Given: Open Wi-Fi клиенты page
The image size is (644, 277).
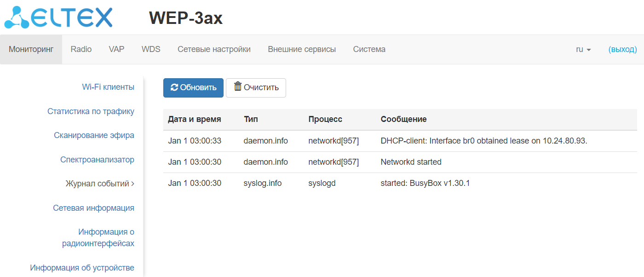Looking at the screenshot, I should 108,87.
